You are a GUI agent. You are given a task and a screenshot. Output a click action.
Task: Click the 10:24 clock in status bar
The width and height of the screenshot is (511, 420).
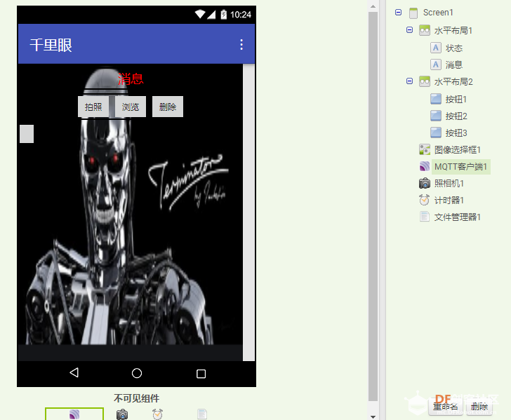coord(241,15)
